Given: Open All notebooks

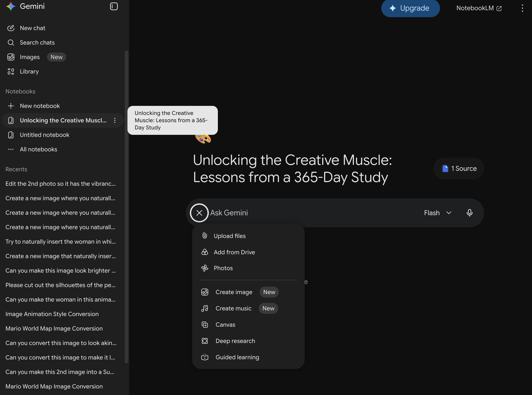Looking at the screenshot, I should point(63,150).
